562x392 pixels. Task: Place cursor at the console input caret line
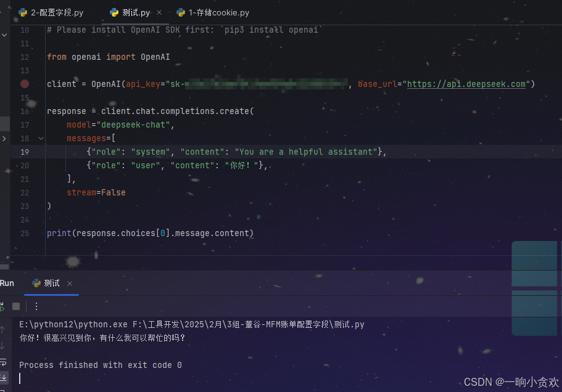click(x=20, y=378)
